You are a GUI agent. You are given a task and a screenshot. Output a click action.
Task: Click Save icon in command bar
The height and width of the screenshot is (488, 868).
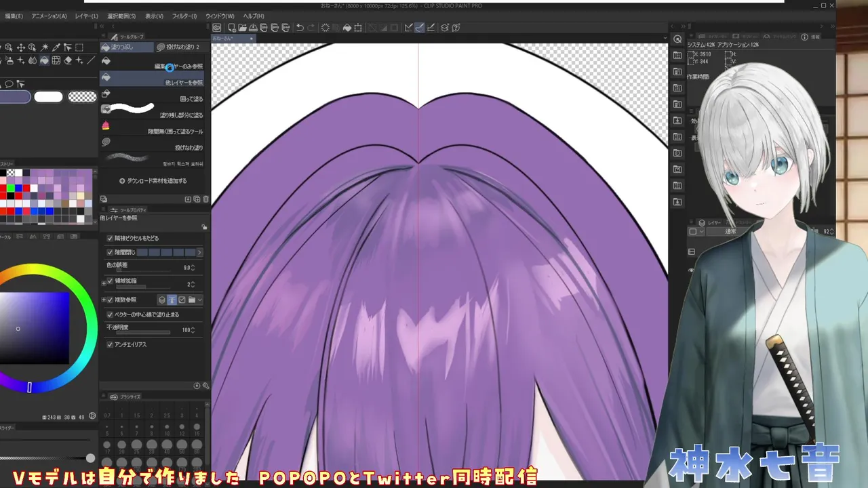(253, 28)
